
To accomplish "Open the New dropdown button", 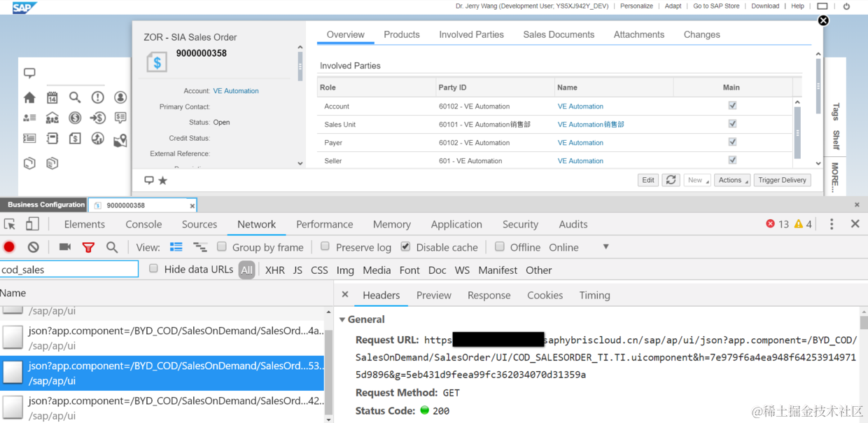I will 697,180.
